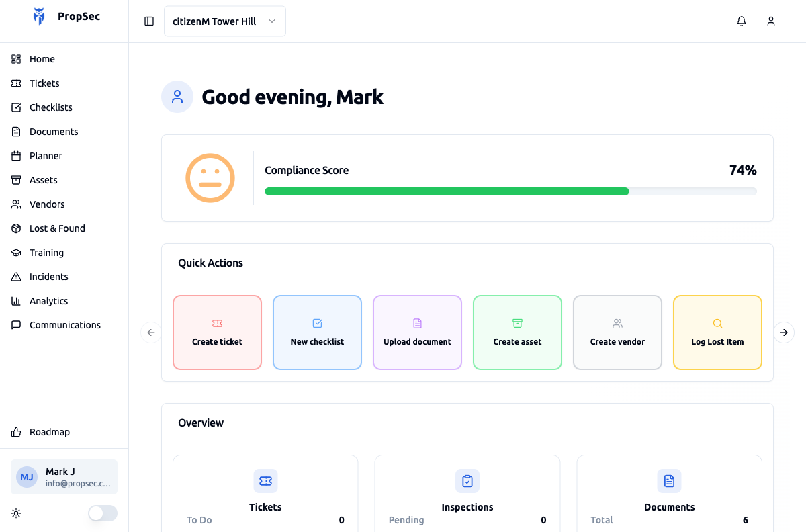Click the Good evening, Mark greeting
Viewport: 806px width, 532px height.
292,97
